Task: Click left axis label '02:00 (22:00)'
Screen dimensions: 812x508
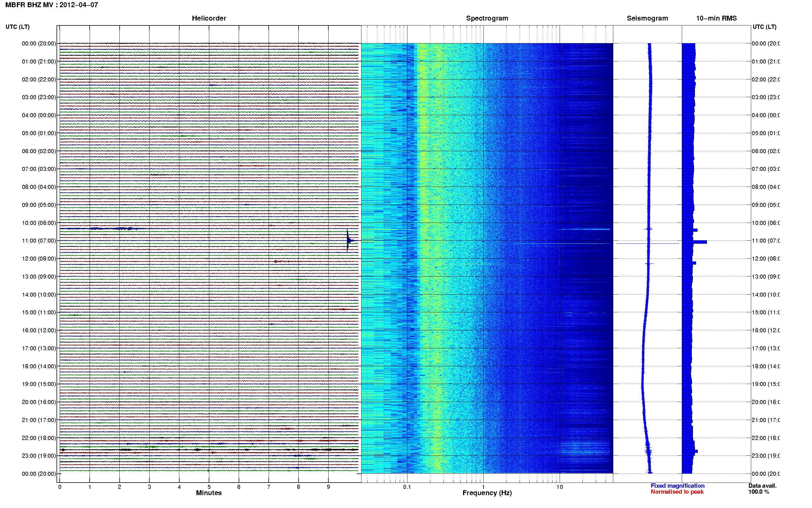Action: pos(39,79)
